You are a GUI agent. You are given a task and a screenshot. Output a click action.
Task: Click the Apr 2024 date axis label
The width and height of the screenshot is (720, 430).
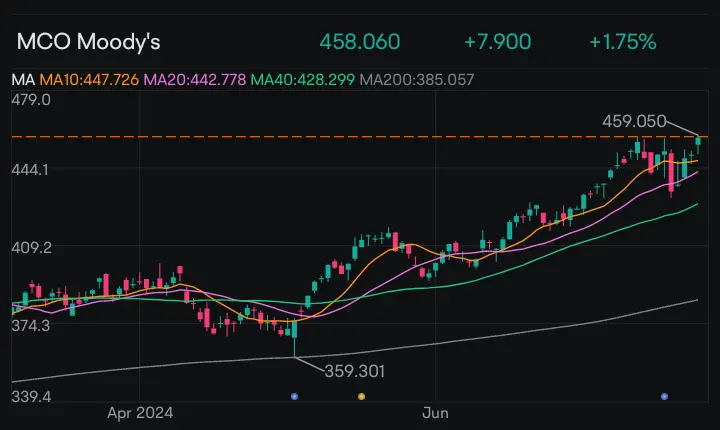coord(140,413)
